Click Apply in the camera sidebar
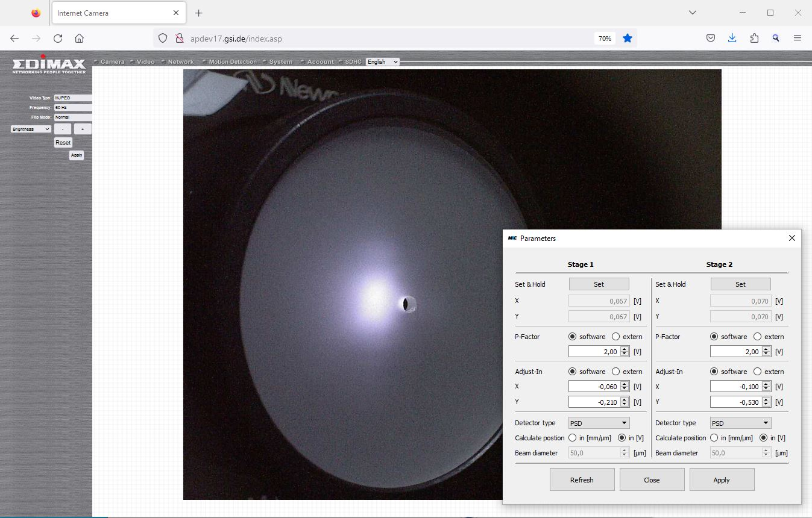This screenshot has width=812, height=518. (77, 155)
